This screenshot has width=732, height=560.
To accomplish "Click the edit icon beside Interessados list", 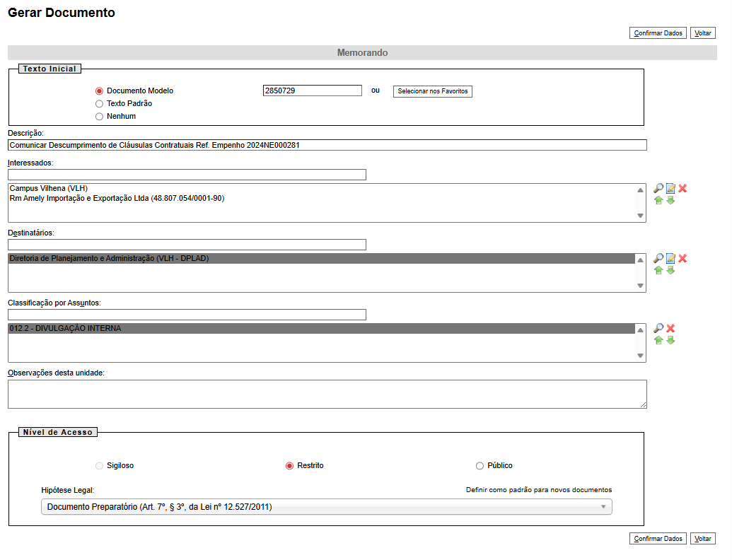I will point(670,189).
